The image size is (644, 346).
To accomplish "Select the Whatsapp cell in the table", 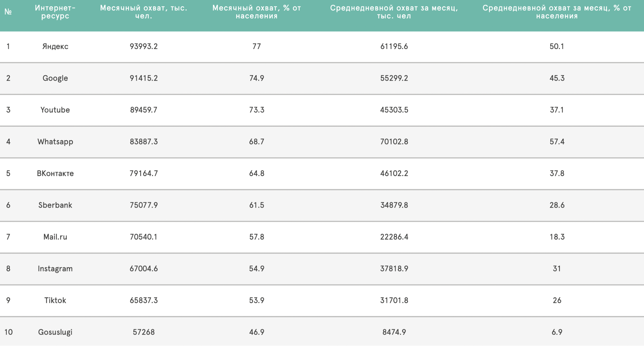I will point(55,142).
